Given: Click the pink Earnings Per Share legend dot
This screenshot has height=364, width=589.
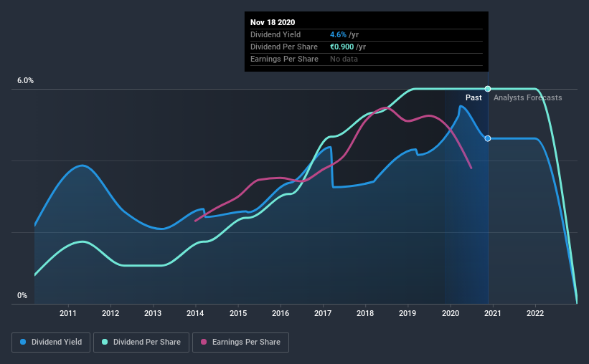Looking at the screenshot, I should (204, 342).
